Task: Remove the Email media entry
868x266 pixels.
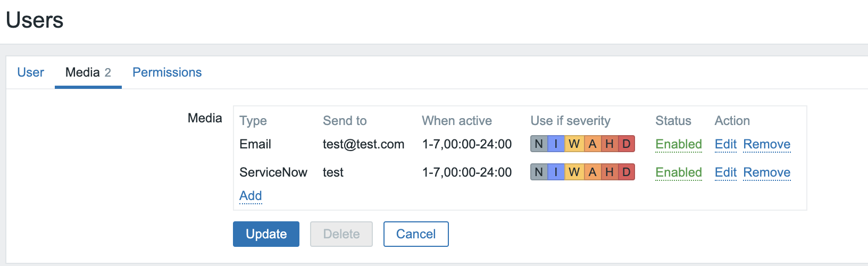Action: 766,144
